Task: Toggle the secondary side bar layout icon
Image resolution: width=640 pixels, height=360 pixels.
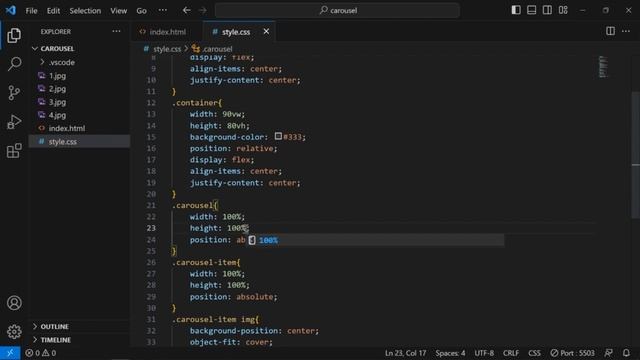Action: click(547, 10)
